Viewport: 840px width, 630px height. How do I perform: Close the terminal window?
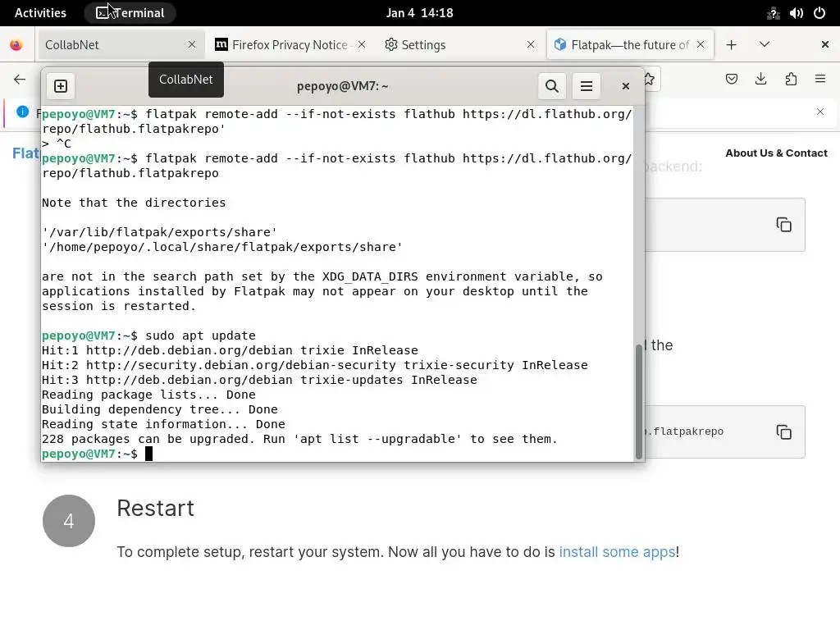click(x=625, y=86)
